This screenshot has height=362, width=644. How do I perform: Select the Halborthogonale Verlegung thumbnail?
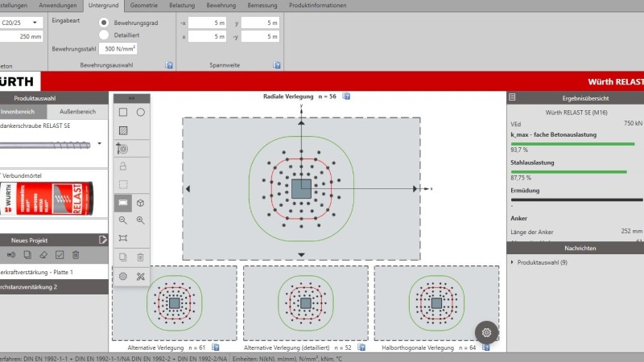[x=436, y=303]
